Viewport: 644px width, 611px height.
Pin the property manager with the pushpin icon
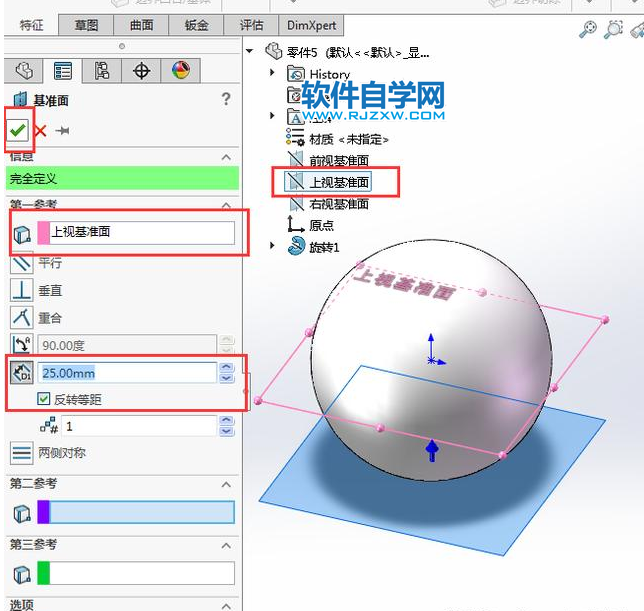click(x=62, y=131)
